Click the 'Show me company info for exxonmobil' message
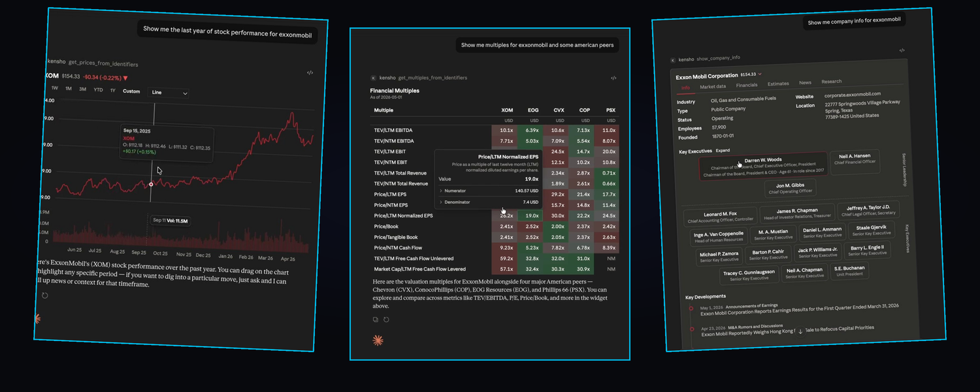The width and height of the screenshot is (980, 392). tap(854, 21)
